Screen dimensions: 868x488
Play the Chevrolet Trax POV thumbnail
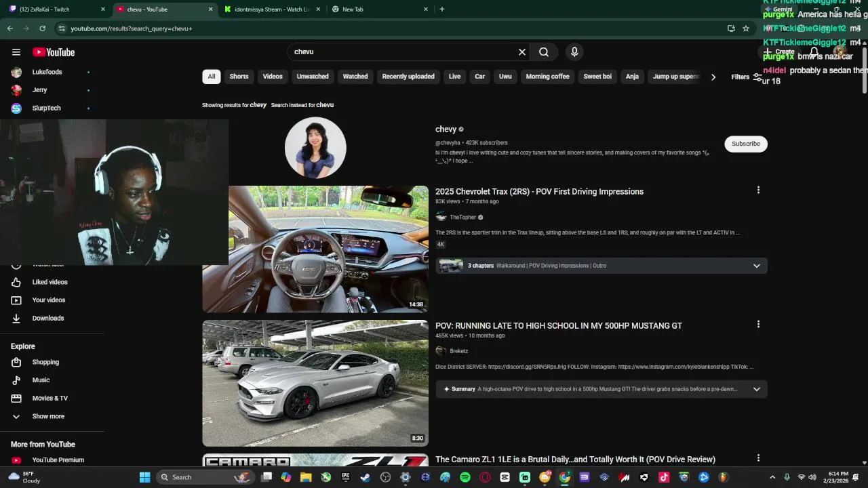click(315, 249)
